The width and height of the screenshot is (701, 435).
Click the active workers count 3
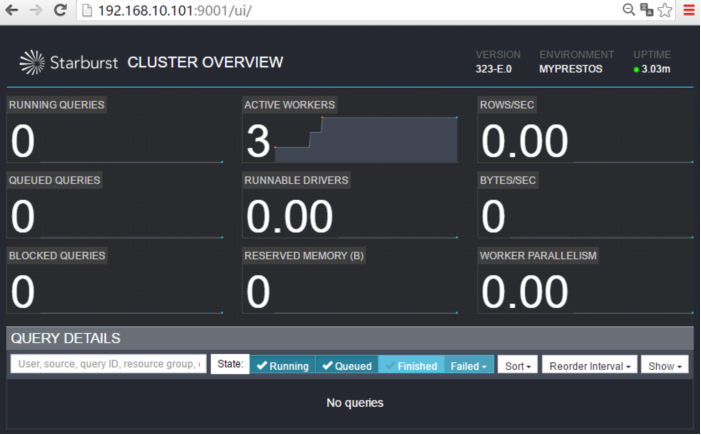pos(258,141)
